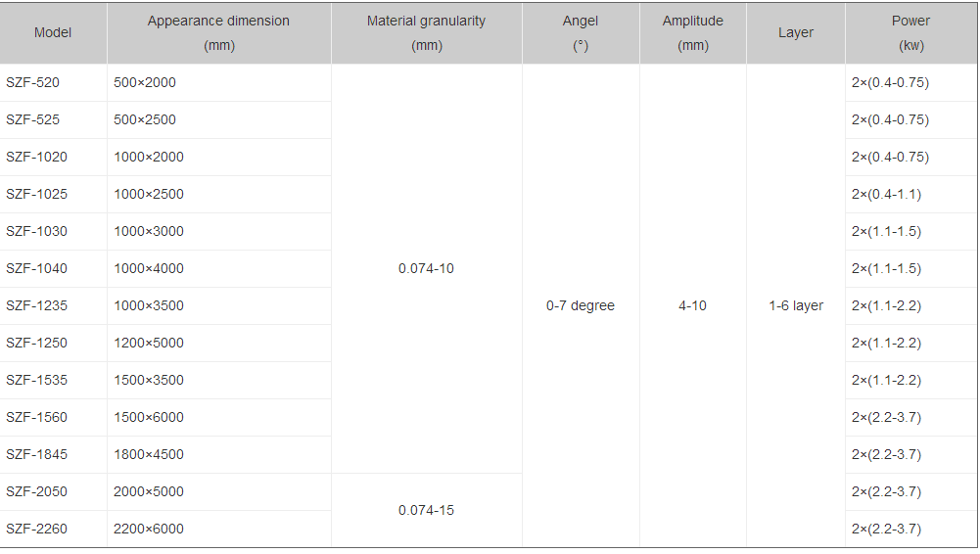Viewport: 980px width, 554px height.
Task: Click the Material granularity header
Action: 426,33
